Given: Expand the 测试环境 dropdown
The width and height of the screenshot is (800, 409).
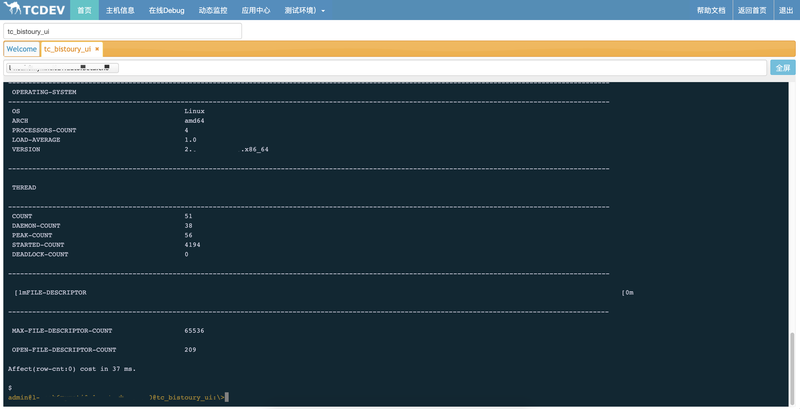Looking at the screenshot, I should click(305, 10).
